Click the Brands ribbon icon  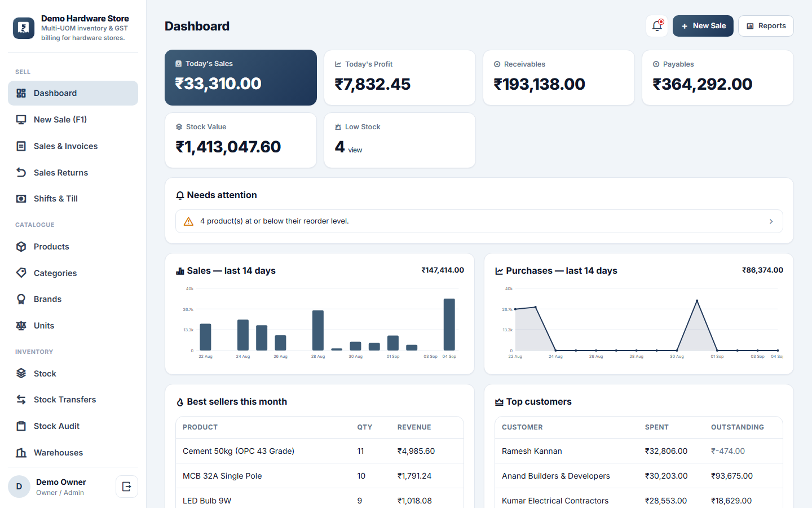coord(21,299)
